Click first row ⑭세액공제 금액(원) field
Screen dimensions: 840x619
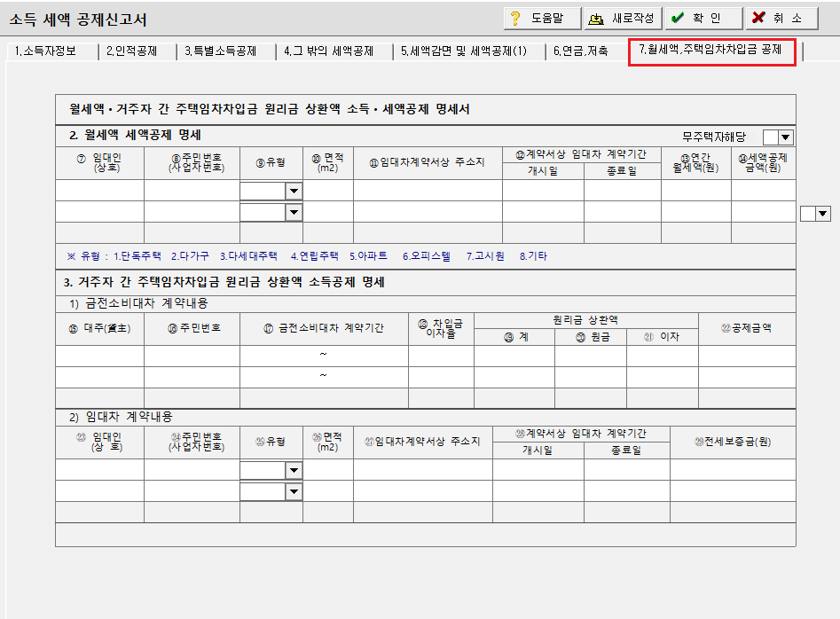[x=764, y=191]
